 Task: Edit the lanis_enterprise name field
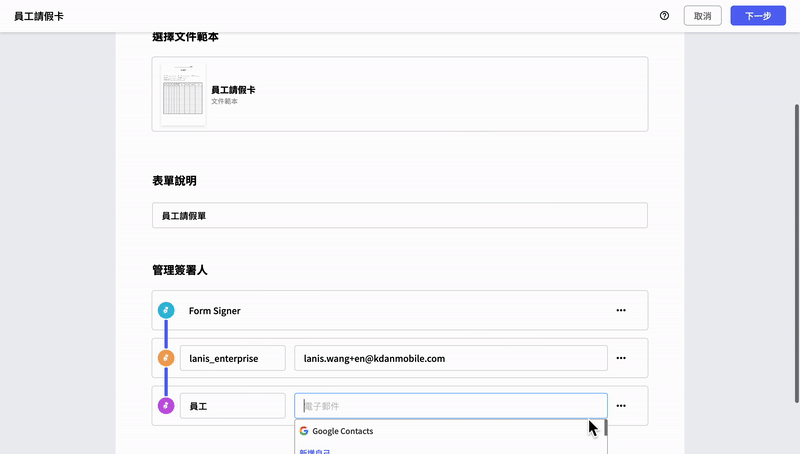pyautogui.click(x=233, y=358)
